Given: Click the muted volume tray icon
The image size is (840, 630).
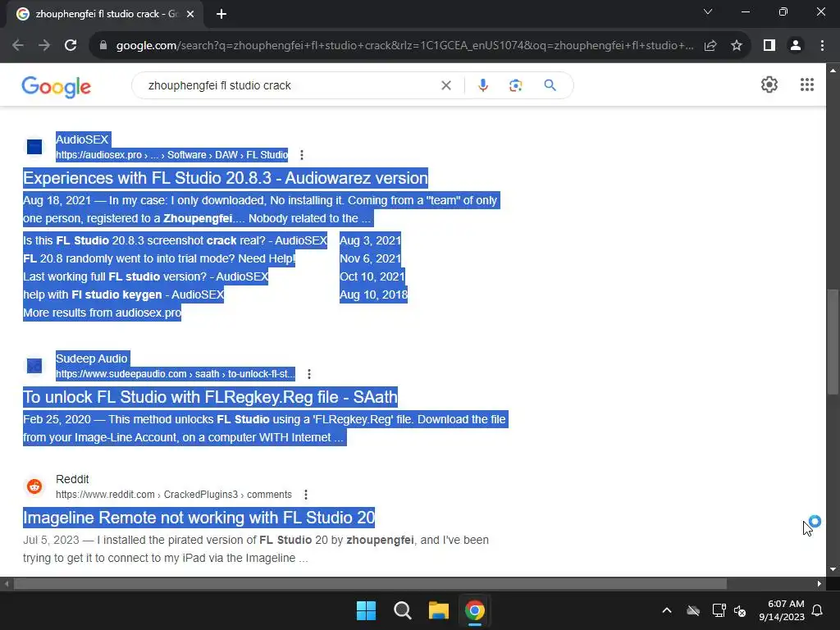Looking at the screenshot, I should tap(741, 610).
